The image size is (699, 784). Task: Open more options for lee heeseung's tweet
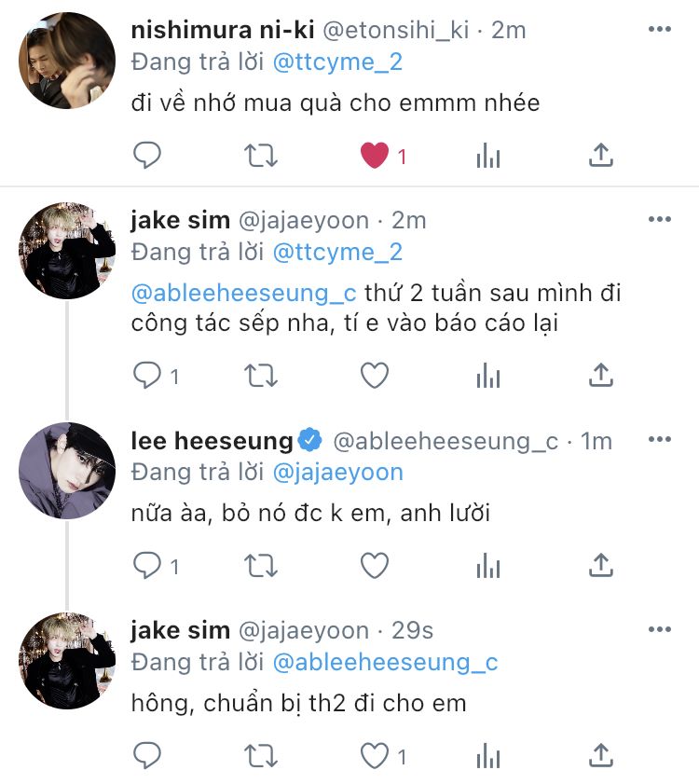660,439
